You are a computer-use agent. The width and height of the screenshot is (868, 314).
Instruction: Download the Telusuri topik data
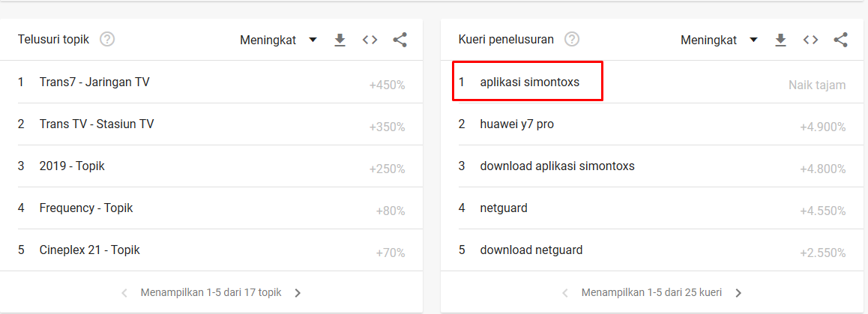click(x=340, y=40)
